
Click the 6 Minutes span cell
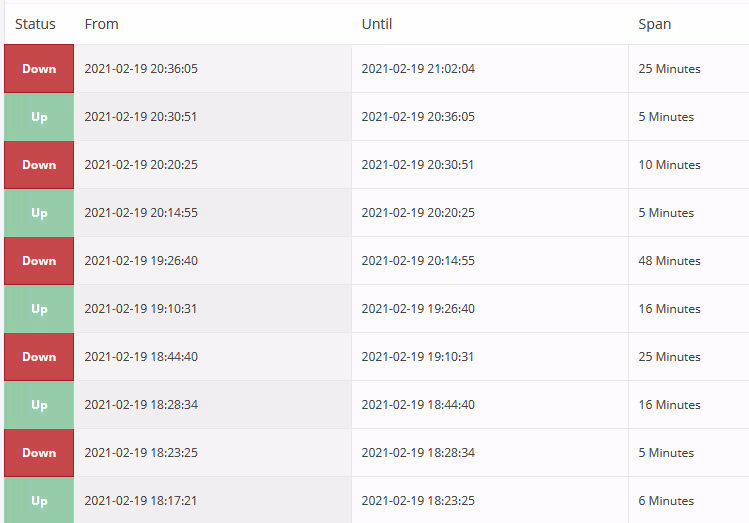coord(666,501)
